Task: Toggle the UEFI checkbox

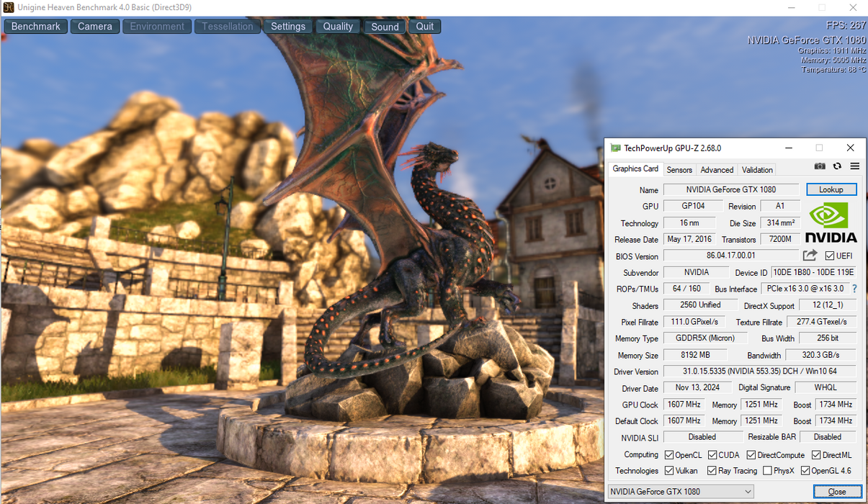Action: [830, 256]
